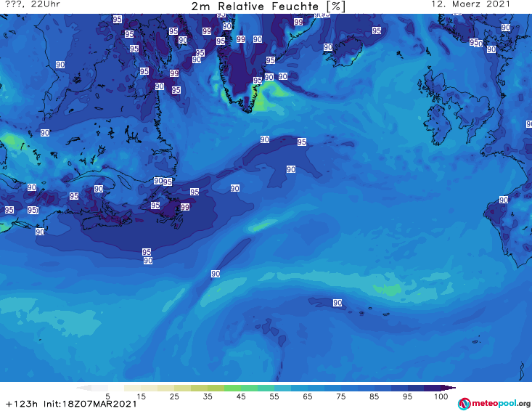Click the 95 contour label east of Iceland
This screenshot has width=532, height=411.
[377, 30]
